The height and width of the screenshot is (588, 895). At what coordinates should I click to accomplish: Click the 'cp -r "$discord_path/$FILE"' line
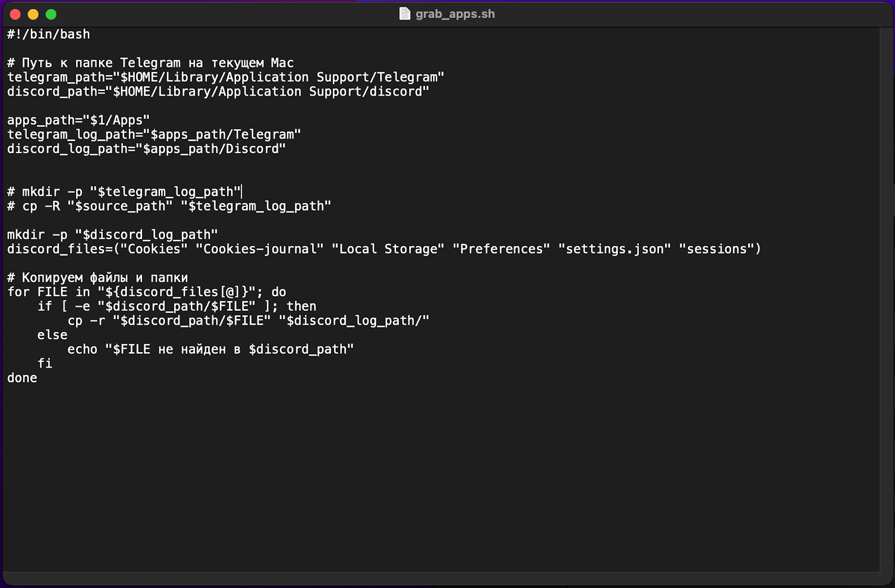pyautogui.click(x=248, y=321)
